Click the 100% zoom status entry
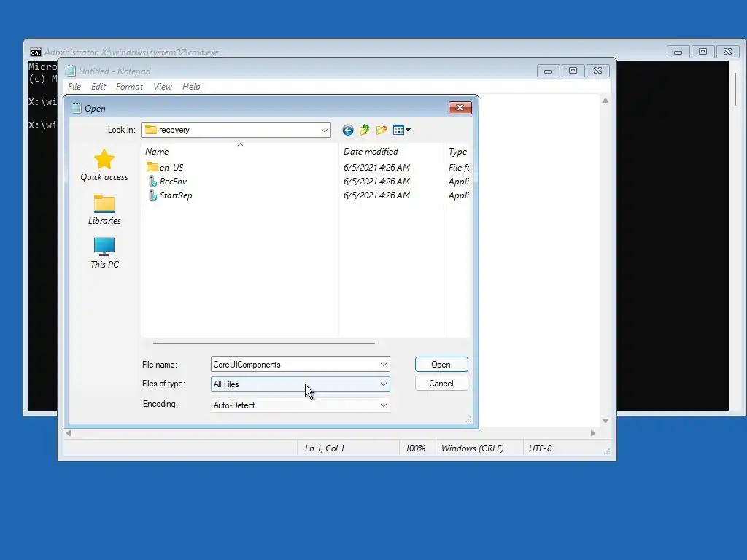 [x=415, y=448]
